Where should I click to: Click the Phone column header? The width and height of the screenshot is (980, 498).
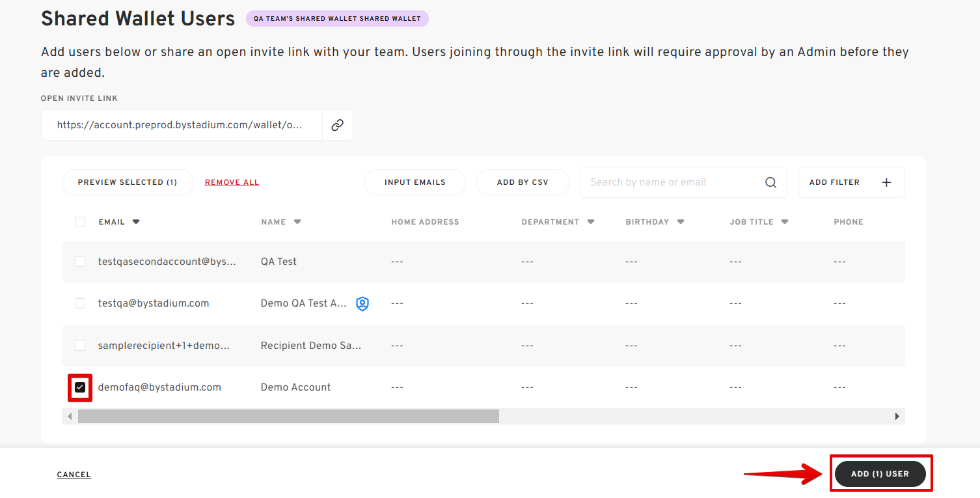point(849,222)
